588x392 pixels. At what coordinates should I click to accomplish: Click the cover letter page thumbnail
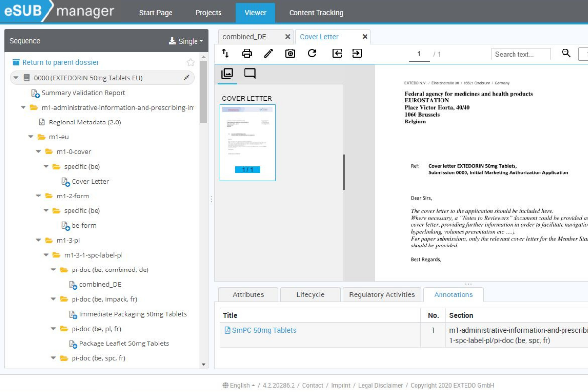pyautogui.click(x=247, y=143)
